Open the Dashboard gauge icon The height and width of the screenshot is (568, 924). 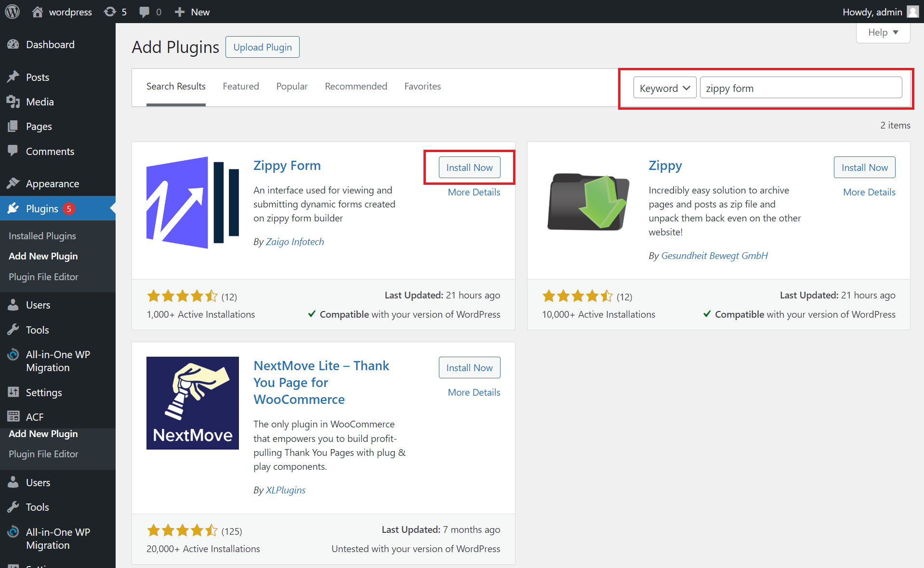click(13, 44)
